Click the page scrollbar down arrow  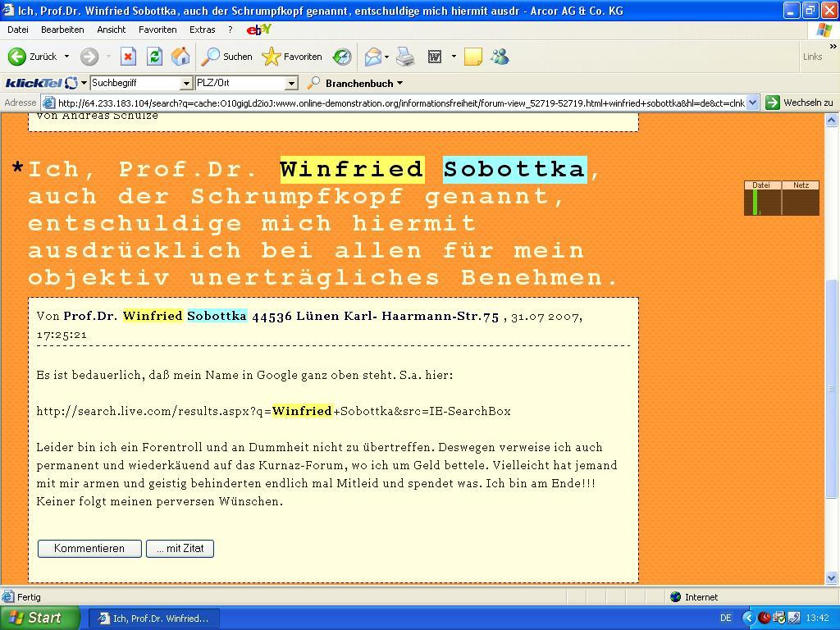(x=832, y=577)
